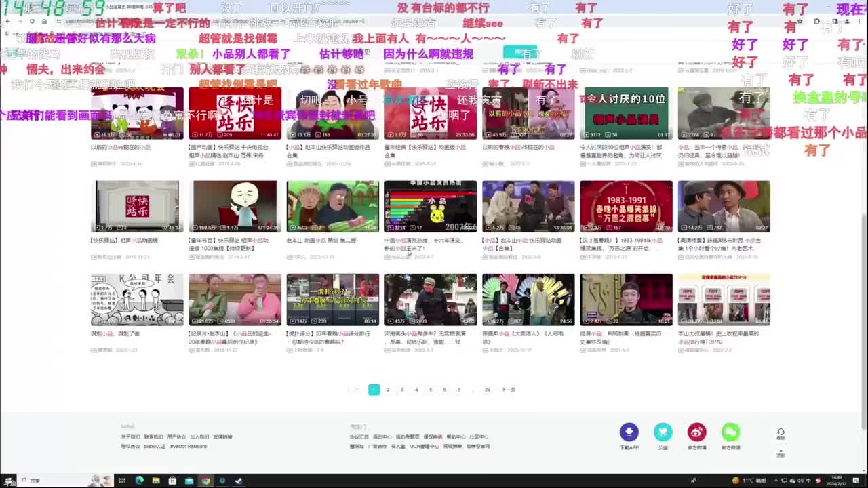Click title 赵本山 动画小品 策划 第二版

coord(321,240)
